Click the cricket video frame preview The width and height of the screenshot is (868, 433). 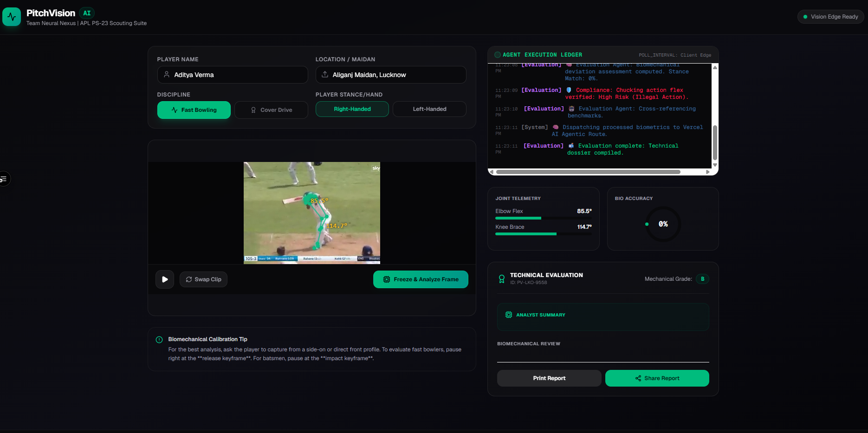(312, 213)
